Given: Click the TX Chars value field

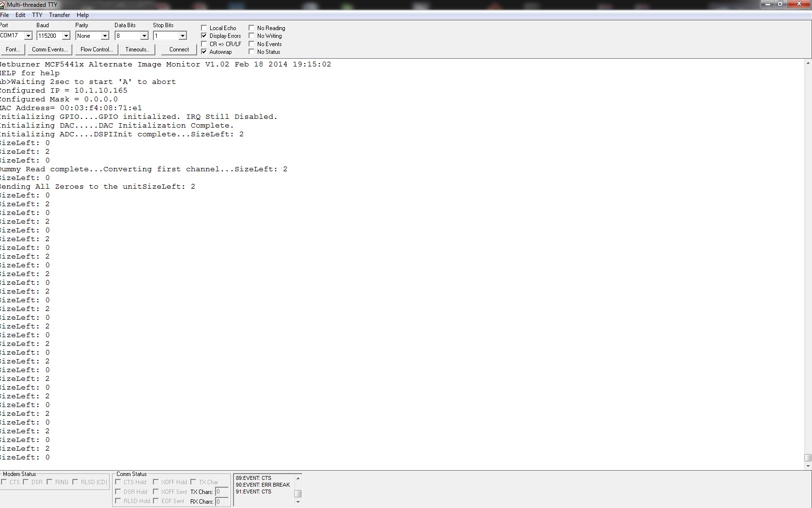Looking at the screenshot, I should pyautogui.click(x=222, y=492).
